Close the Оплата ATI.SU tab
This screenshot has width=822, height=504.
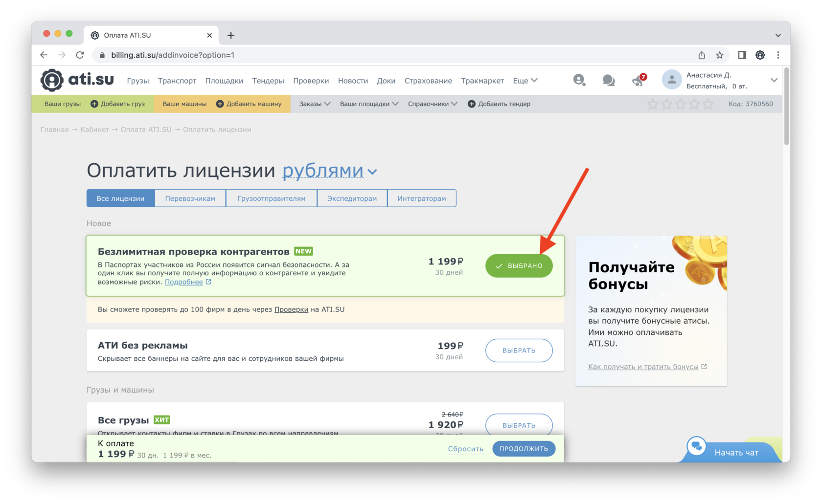coord(209,35)
